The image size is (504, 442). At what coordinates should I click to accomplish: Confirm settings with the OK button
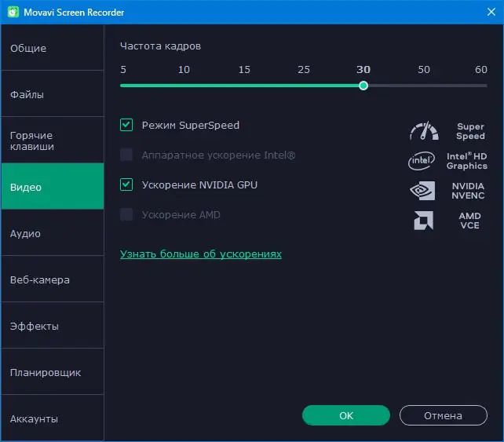(x=346, y=415)
